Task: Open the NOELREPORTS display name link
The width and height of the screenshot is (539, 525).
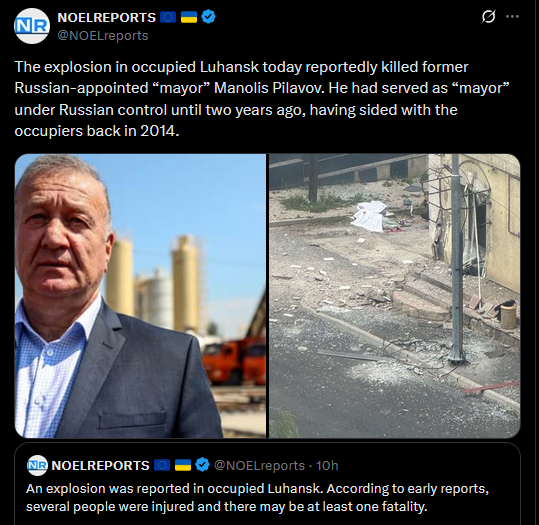Action: pos(107,18)
